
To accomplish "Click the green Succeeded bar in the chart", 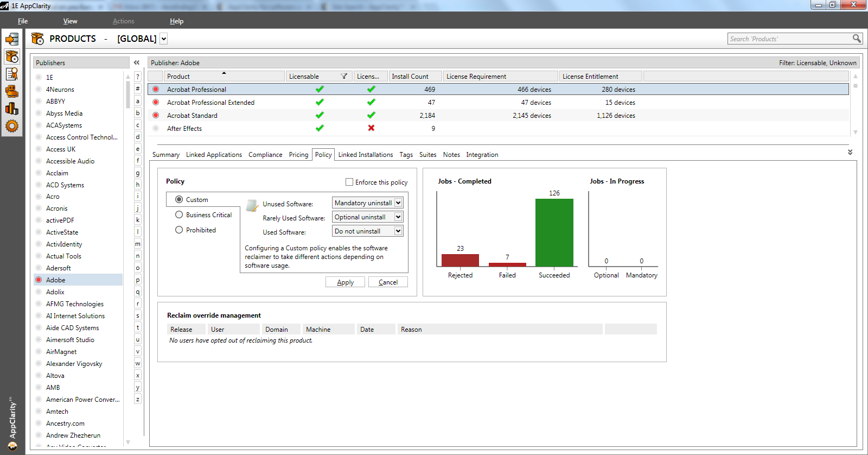I will pyautogui.click(x=554, y=232).
